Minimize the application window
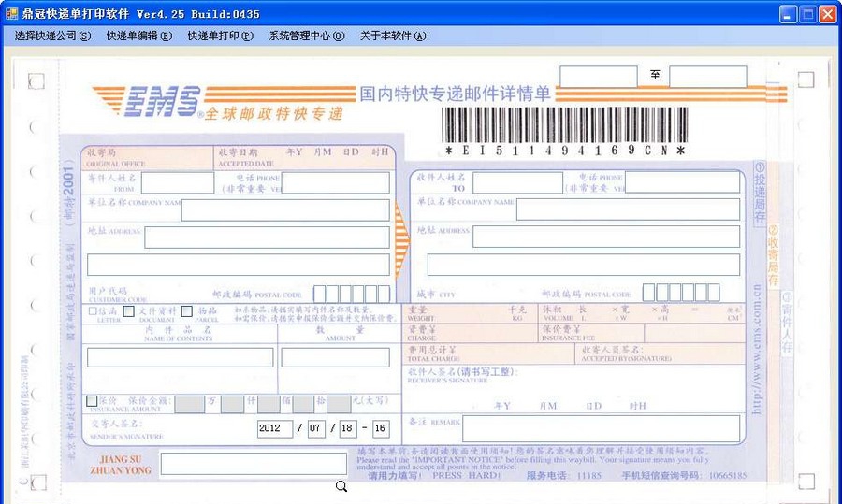842x504 pixels. (789, 14)
